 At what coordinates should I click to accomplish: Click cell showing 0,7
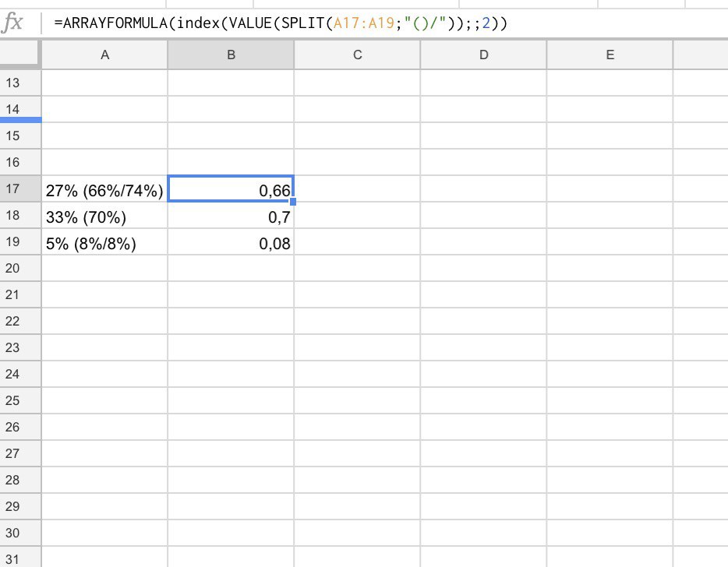pyautogui.click(x=231, y=215)
